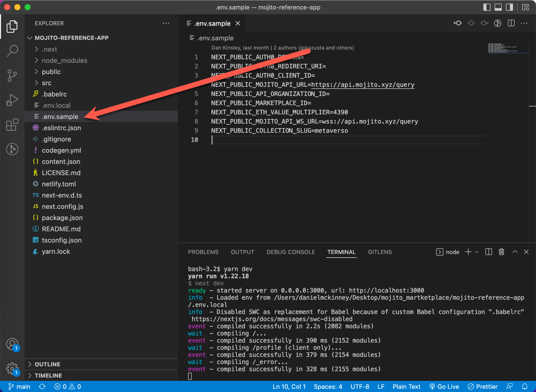Open the Source Control view
Viewport: 536px width, 392px height.
(12, 75)
